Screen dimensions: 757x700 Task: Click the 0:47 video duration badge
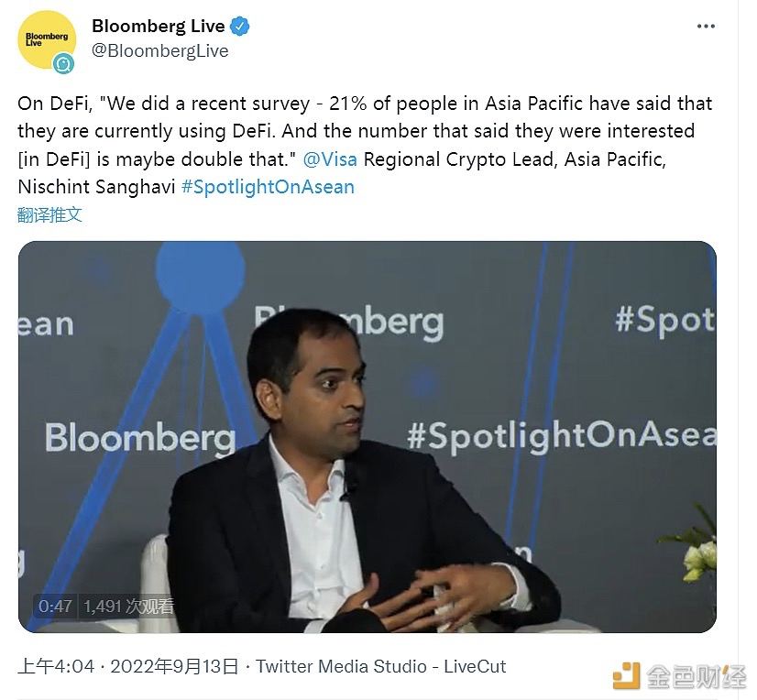pyautogui.click(x=56, y=606)
